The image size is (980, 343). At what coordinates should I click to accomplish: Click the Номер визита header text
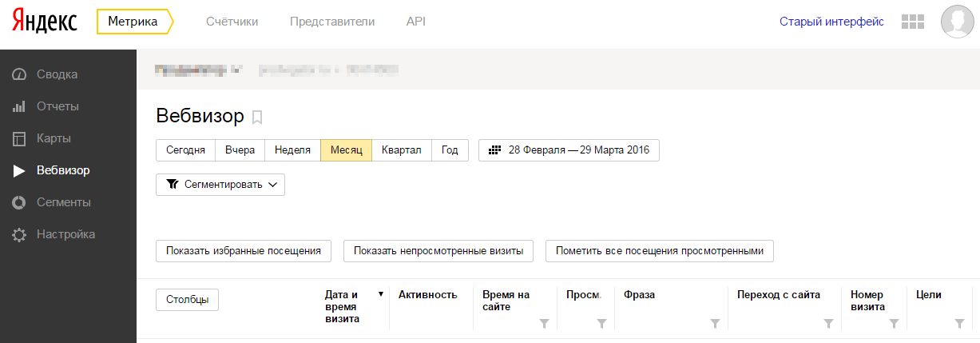tap(867, 301)
